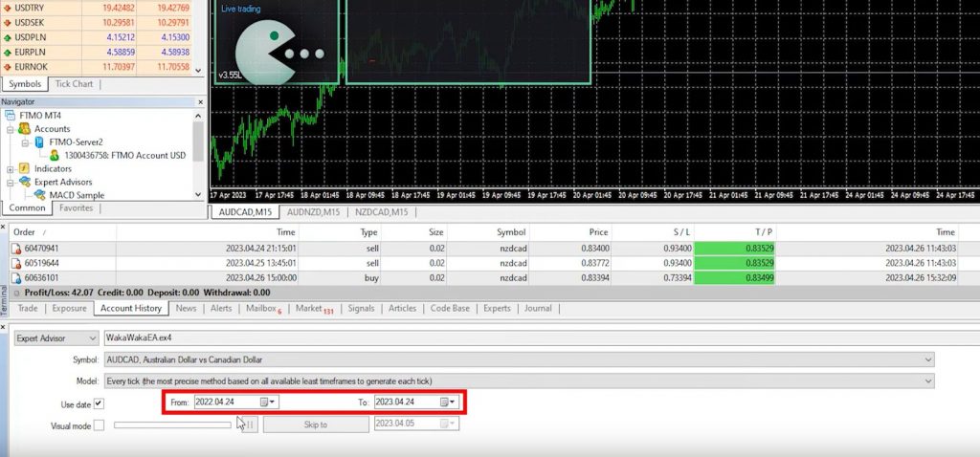
Task: Click the green up arrow icon beside EURPLN
Action: click(8, 53)
